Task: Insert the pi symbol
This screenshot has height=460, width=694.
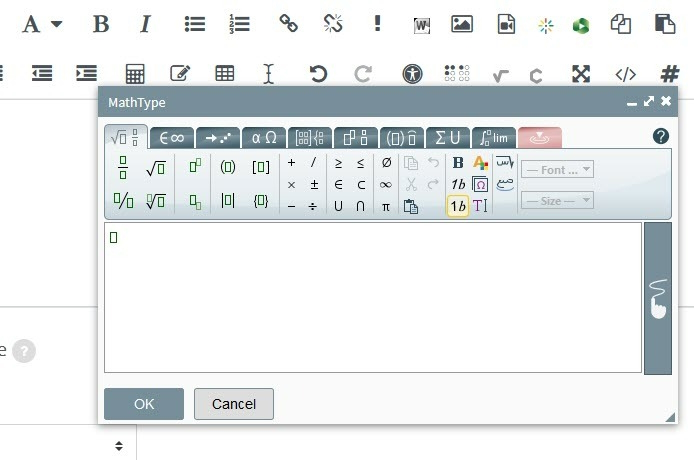Action: [386, 207]
